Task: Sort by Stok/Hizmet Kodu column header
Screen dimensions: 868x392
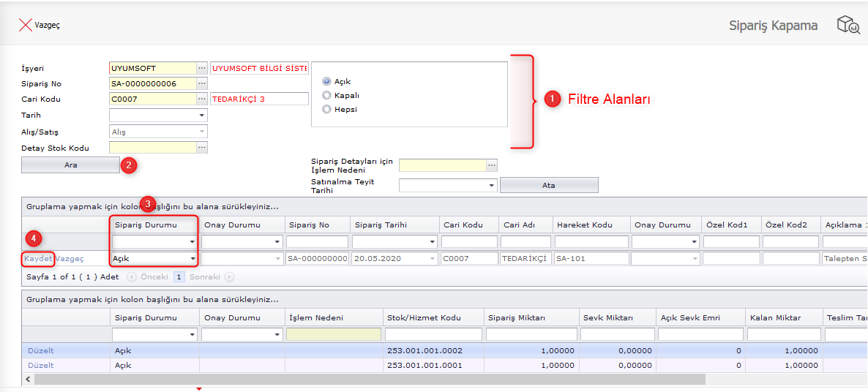Action: [x=424, y=317]
